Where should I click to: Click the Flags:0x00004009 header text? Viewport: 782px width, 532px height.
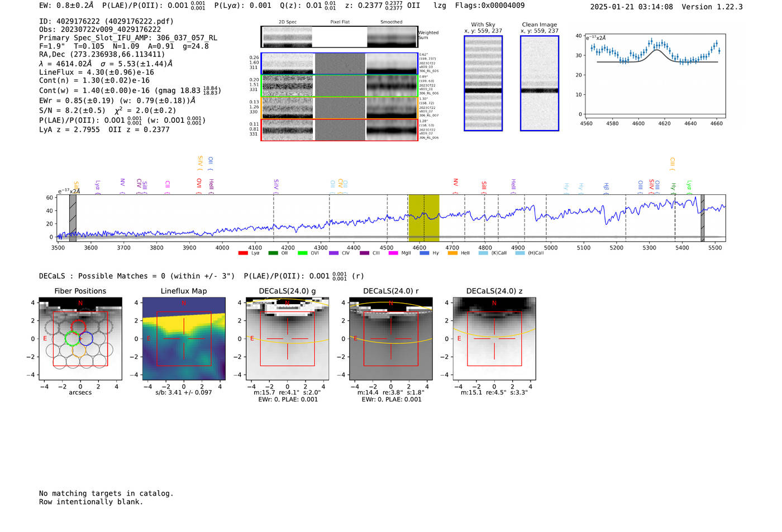490,6
